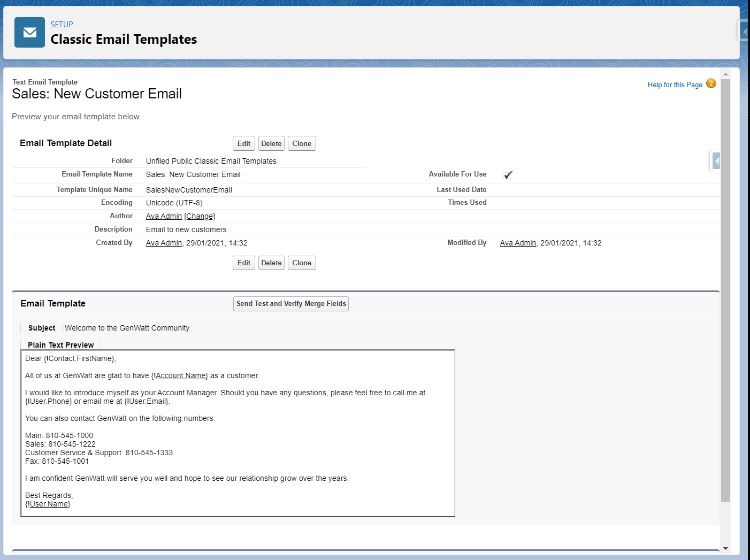Open the Help for this Page question icon
This screenshot has height=560, width=750.
click(711, 83)
